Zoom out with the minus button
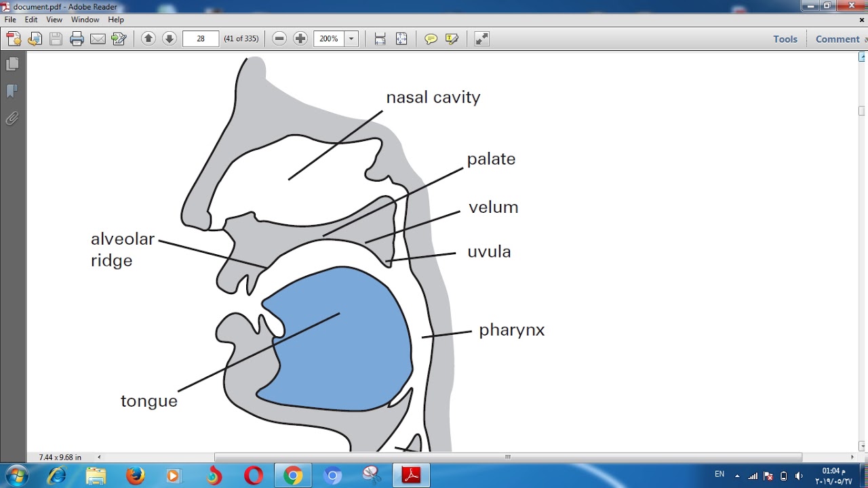868x488 pixels. pyautogui.click(x=279, y=39)
